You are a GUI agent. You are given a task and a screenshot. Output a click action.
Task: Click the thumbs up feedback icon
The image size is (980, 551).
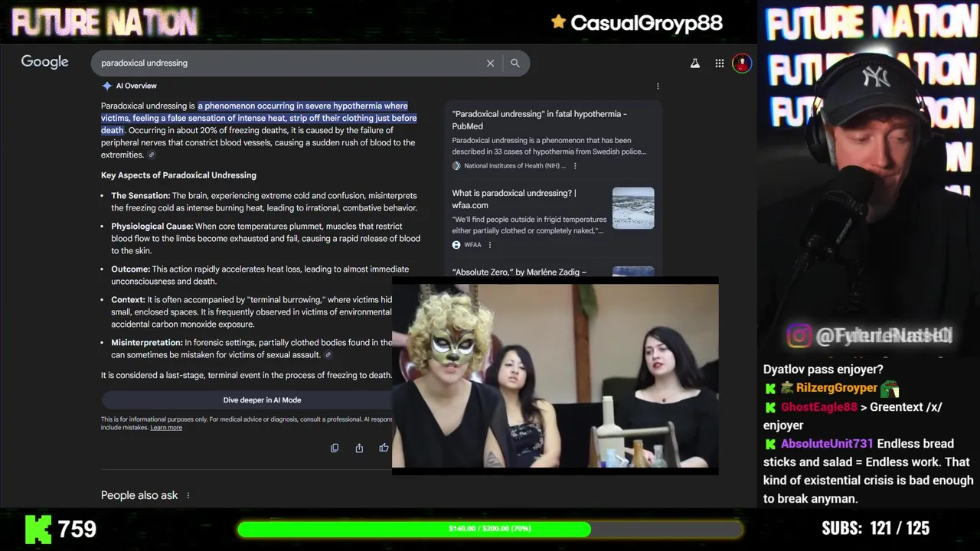[384, 448]
